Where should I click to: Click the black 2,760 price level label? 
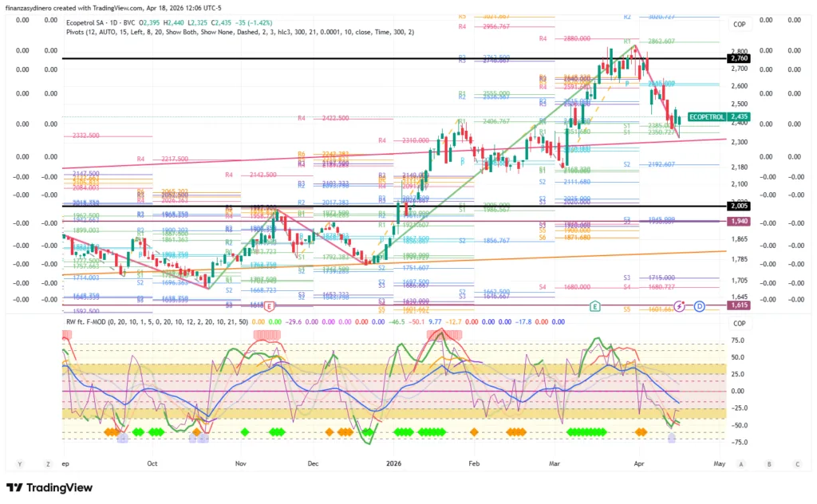coord(739,59)
